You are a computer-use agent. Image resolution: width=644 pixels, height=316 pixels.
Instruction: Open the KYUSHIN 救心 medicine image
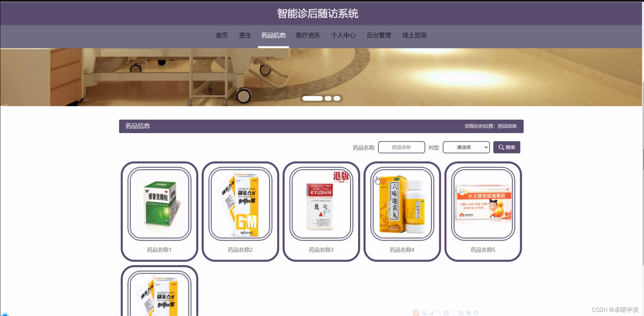[321, 204]
